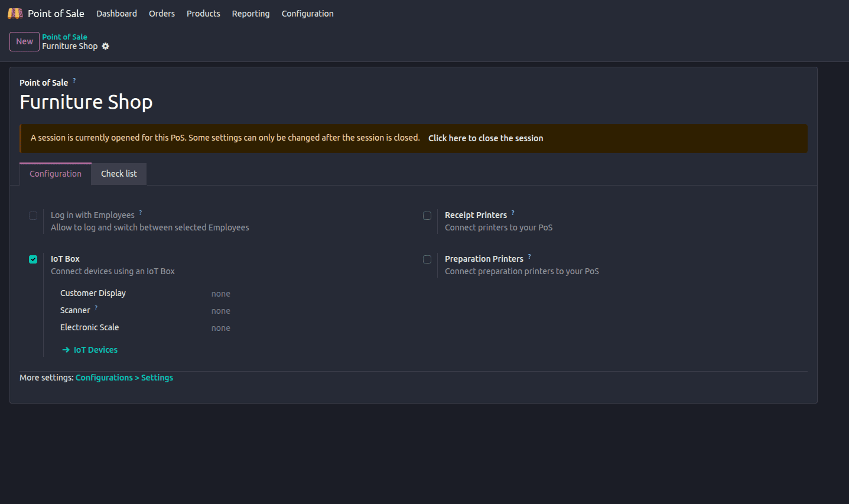Select the Configuration tab
849x504 pixels.
tap(56, 174)
